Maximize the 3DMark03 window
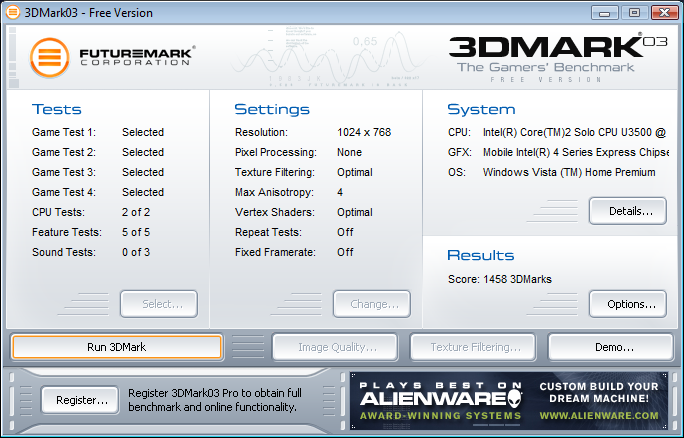The image size is (684, 438). pyautogui.click(x=634, y=13)
